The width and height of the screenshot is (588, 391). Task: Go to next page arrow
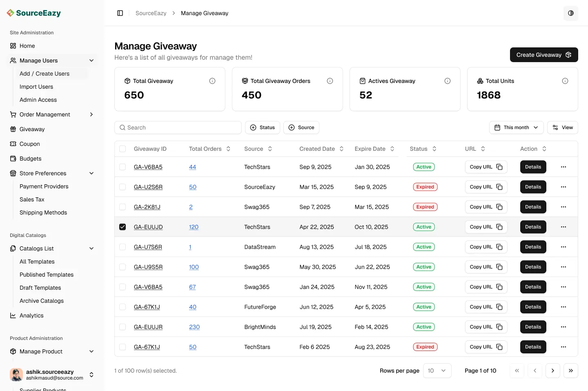pyautogui.click(x=553, y=371)
